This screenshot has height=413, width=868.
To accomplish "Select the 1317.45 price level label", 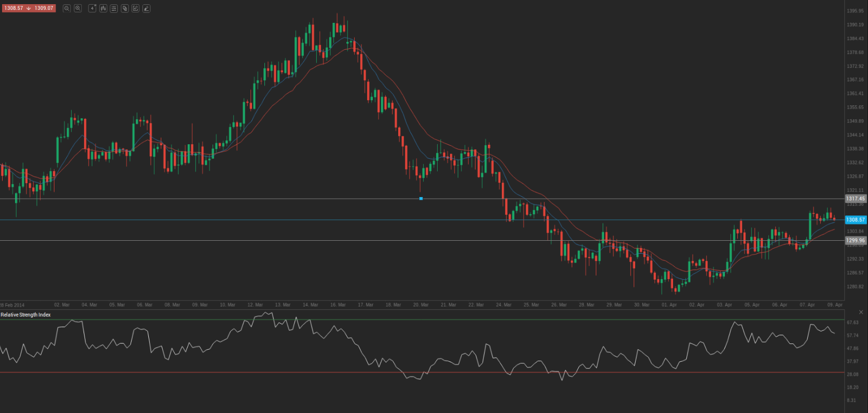I will click(855, 199).
